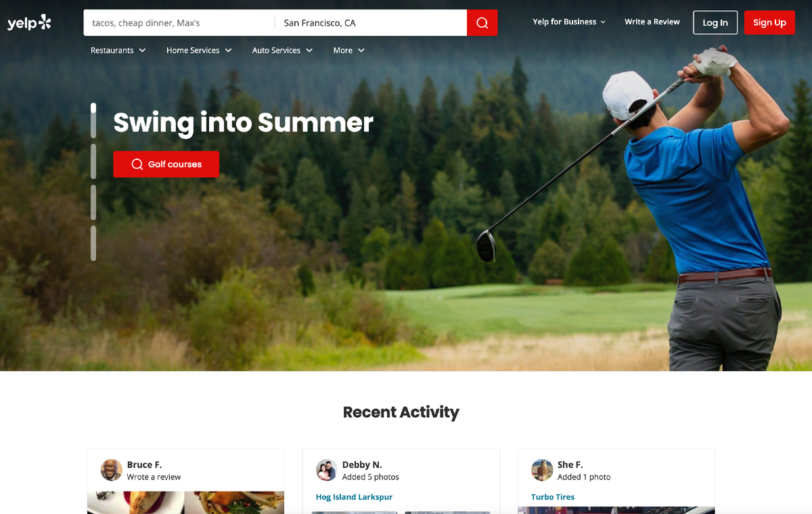Open Debby N.'s profile avatar

(x=327, y=470)
